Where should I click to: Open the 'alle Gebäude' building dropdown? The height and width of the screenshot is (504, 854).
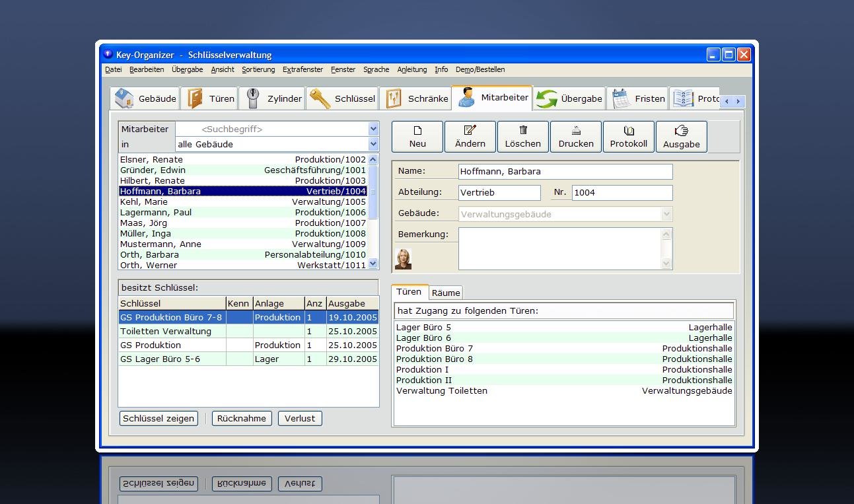[373, 144]
